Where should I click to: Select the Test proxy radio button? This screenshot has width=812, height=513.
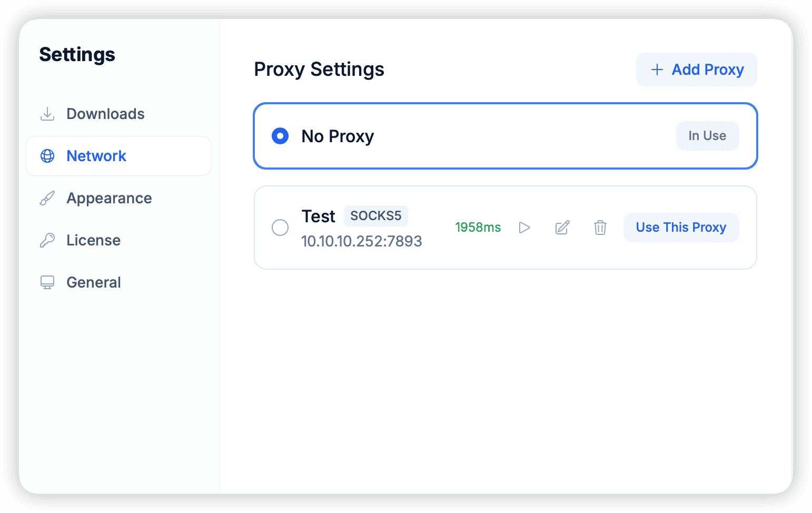280,227
